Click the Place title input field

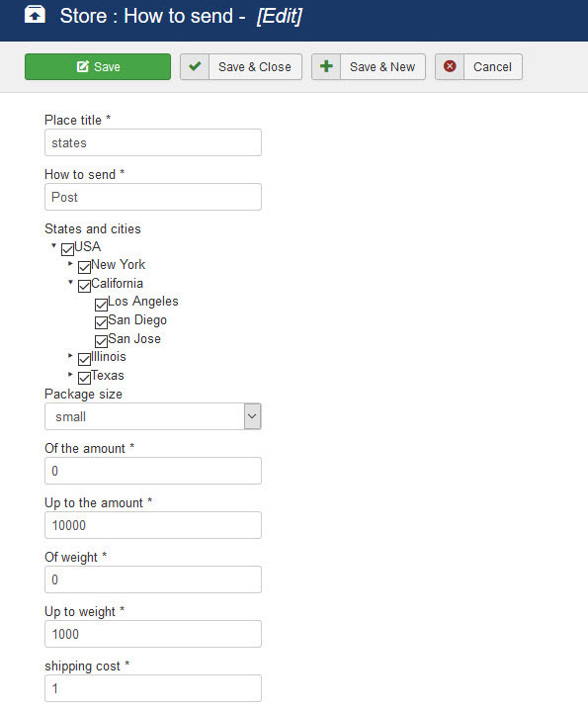click(153, 142)
